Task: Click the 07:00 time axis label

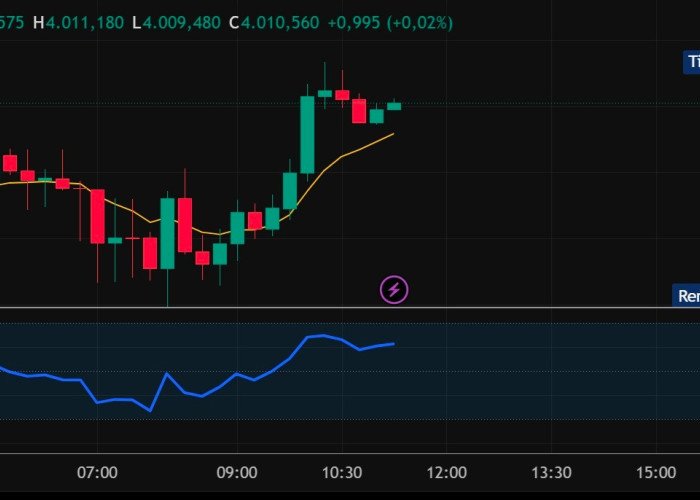Action: tap(97, 472)
